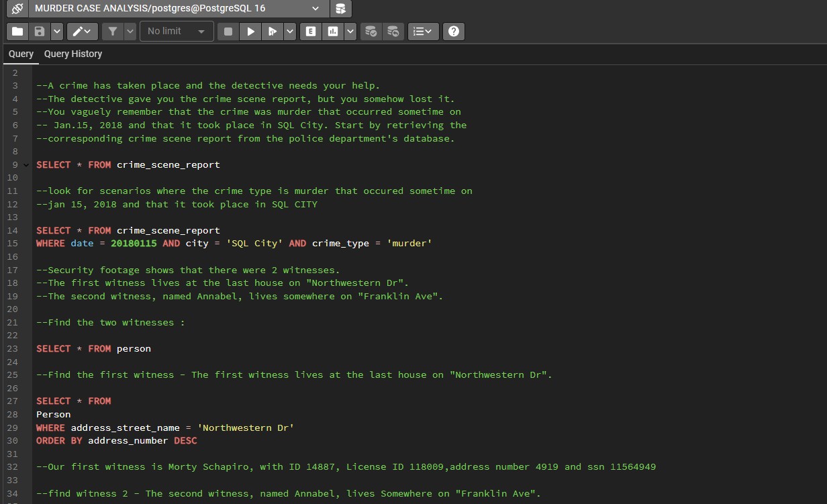Run the execute script icon
Screen dimensions: 827x504
(273, 32)
